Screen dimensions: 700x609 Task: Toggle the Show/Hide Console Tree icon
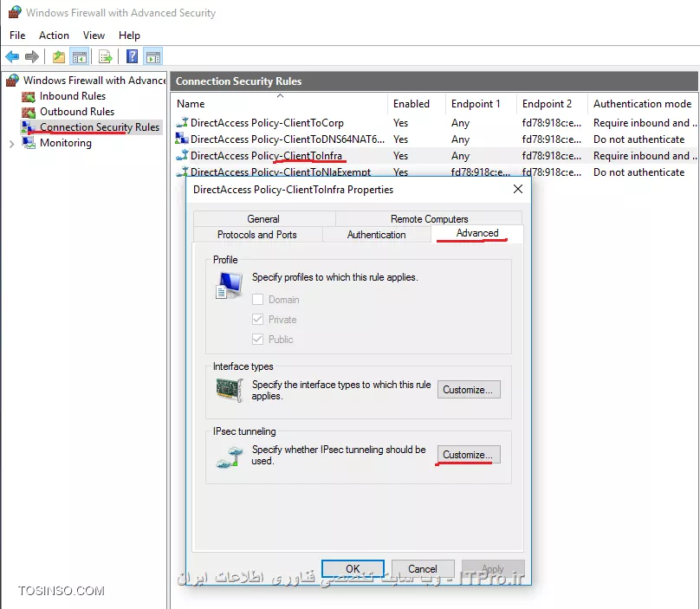pyautogui.click(x=80, y=56)
